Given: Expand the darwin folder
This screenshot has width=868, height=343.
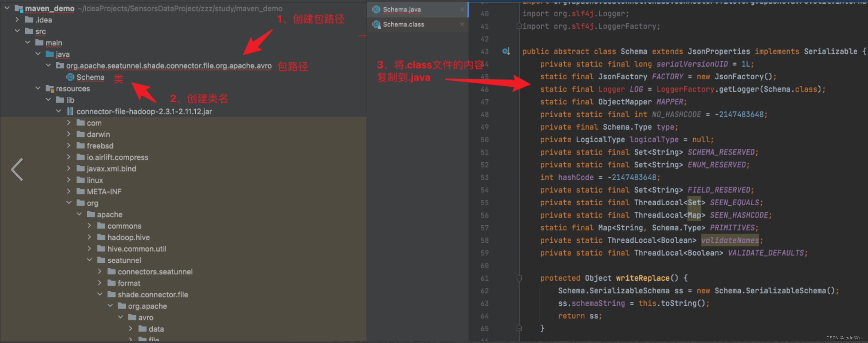Looking at the screenshot, I should (x=69, y=134).
